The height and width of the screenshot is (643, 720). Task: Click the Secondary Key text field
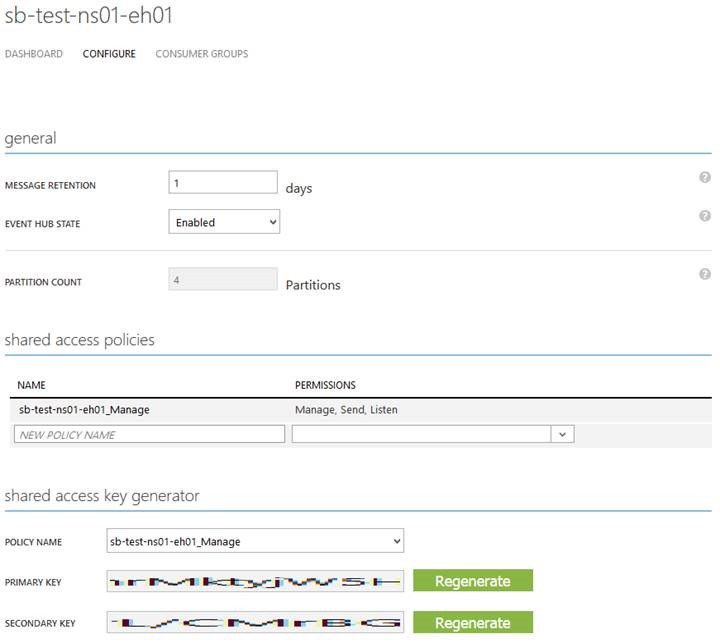click(255, 623)
